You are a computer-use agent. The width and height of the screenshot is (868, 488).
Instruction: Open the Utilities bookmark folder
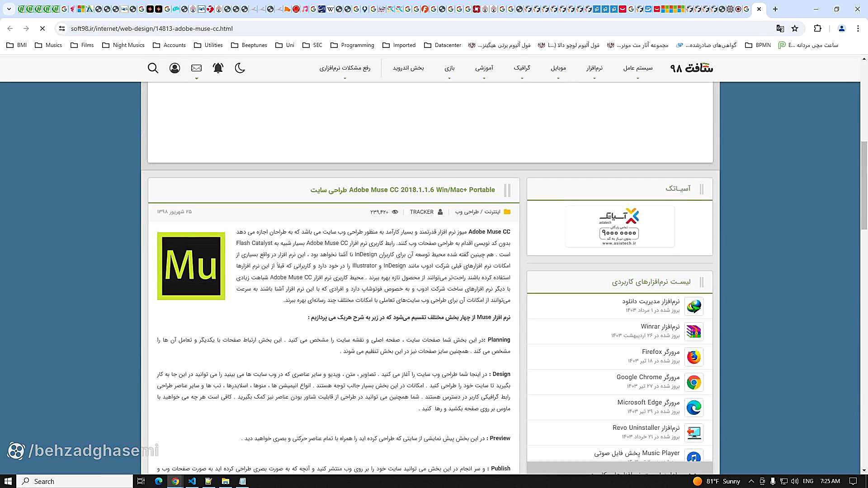click(208, 45)
